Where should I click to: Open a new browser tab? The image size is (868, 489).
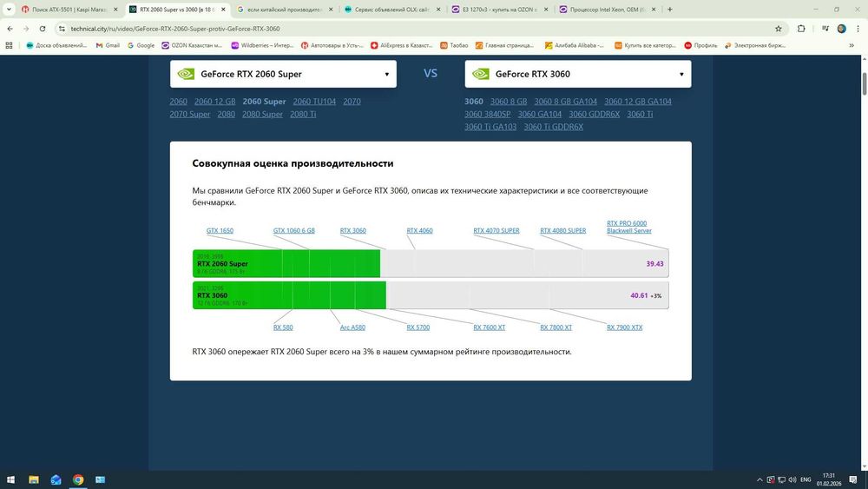[x=670, y=10]
